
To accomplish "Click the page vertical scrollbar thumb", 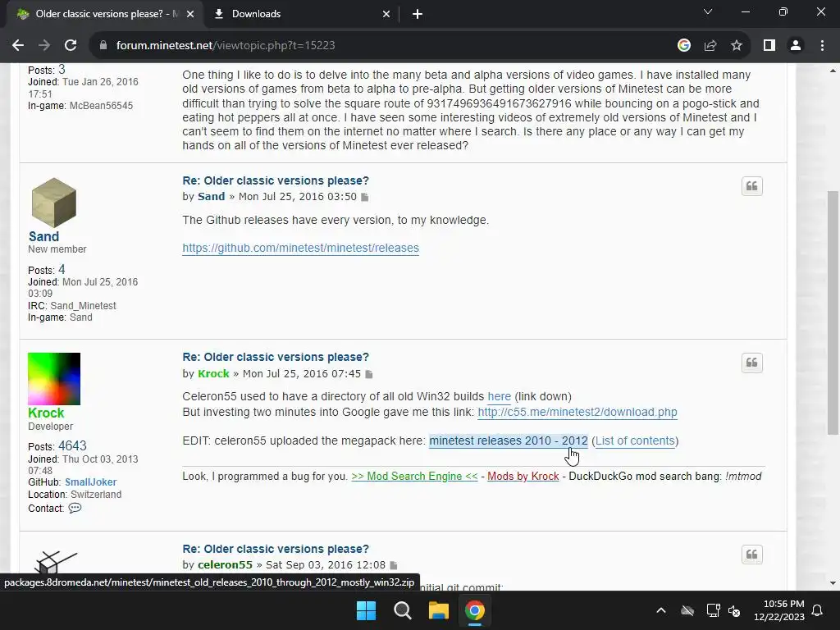I will tap(833, 313).
